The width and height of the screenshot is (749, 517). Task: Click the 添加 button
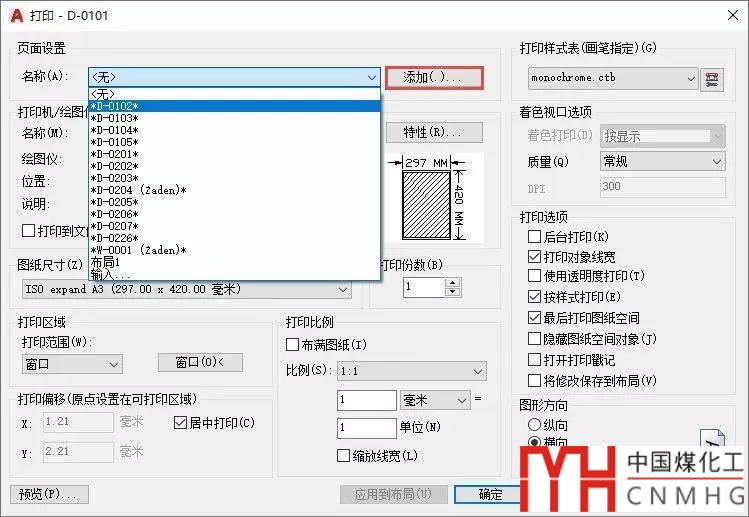[433, 77]
